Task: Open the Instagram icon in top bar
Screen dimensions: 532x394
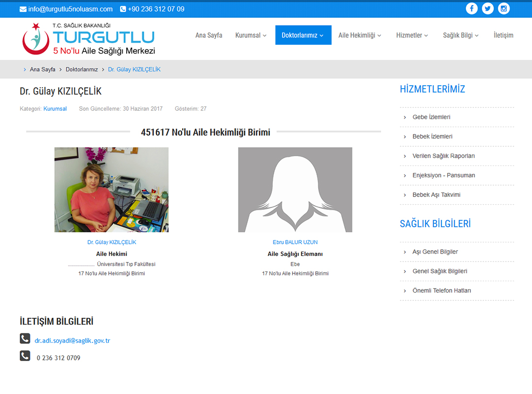Action: click(503, 8)
